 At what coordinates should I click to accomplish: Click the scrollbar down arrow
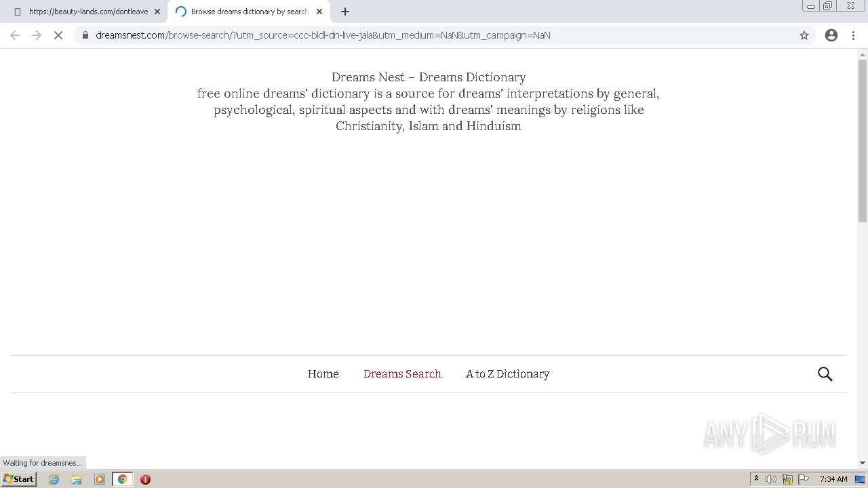click(x=863, y=463)
